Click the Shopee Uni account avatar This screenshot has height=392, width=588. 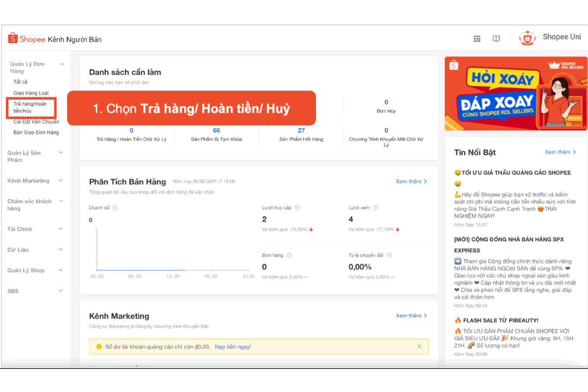tap(527, 38)
